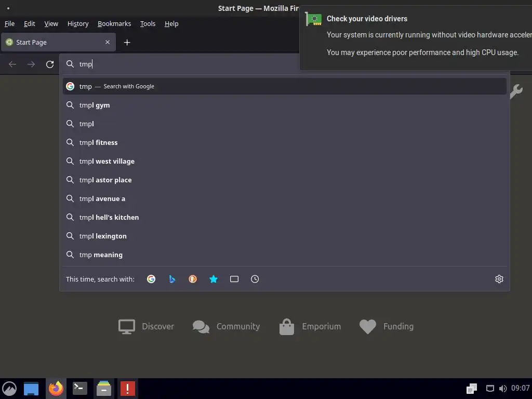Open the Help menu
This screenshot has width=532, height=399.
[x=171, y=24]
